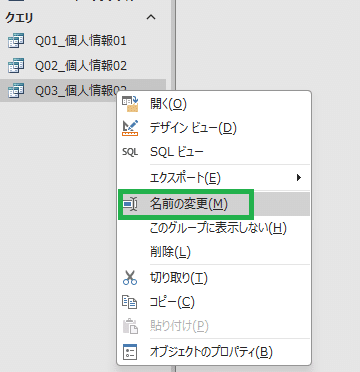Expand the エクスポート(E) submenu arrow
This screenshot has width=360, height=372.
[x=299, y=178]
